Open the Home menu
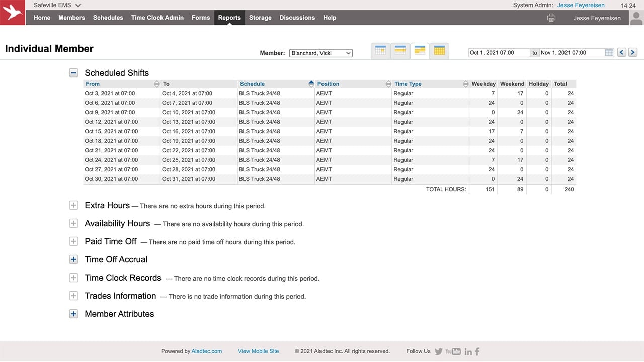 tap(42, 18)
